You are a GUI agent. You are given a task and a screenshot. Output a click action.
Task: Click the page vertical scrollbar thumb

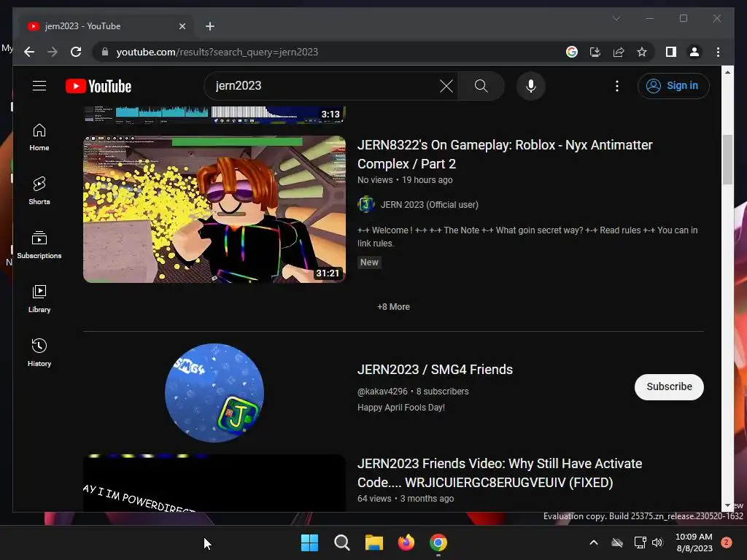coord(727,160)
